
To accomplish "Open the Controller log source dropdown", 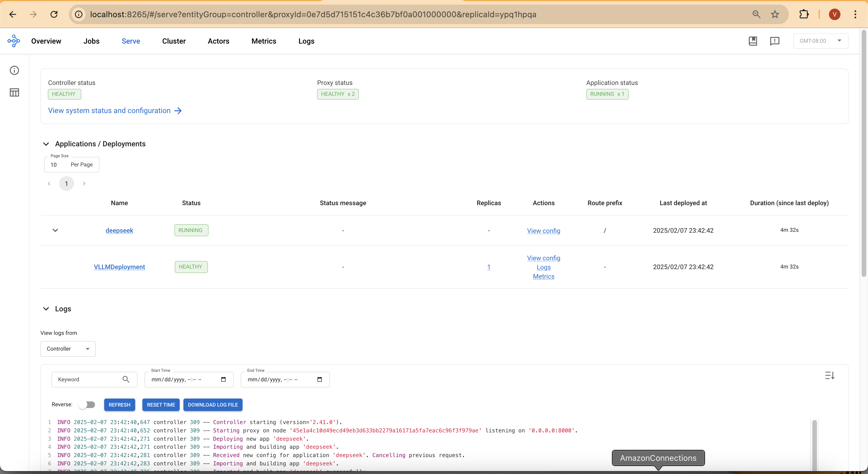I will 68,349.
